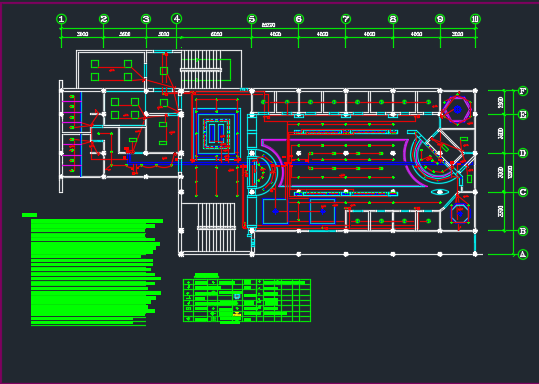Select grid axis bubble 8
Viewport: 539px width, 384px height.
(393, 19)
